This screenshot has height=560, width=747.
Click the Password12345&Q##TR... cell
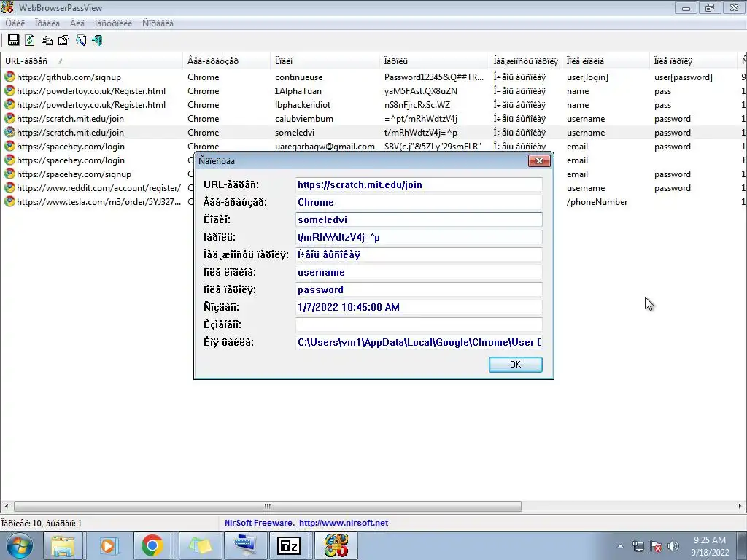434,77
